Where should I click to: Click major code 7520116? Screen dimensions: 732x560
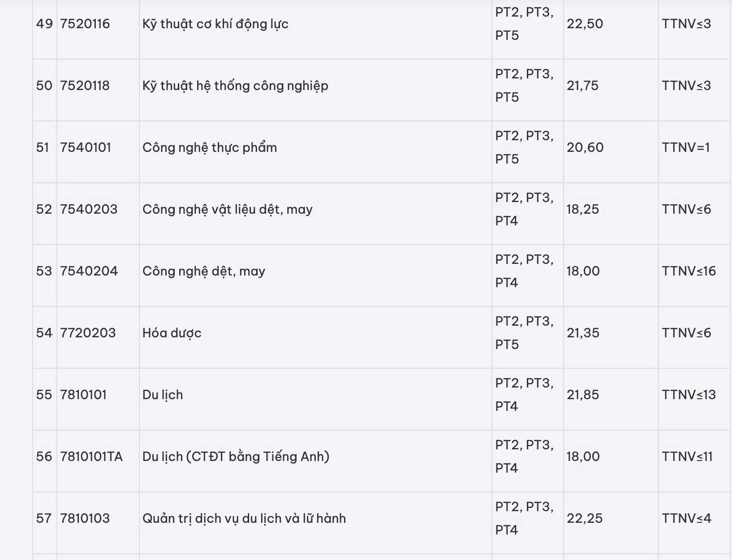[85, 24]
